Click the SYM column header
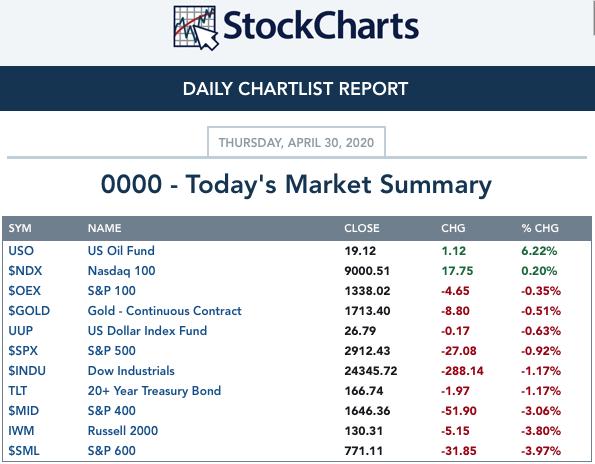 (x=20, y=228)
